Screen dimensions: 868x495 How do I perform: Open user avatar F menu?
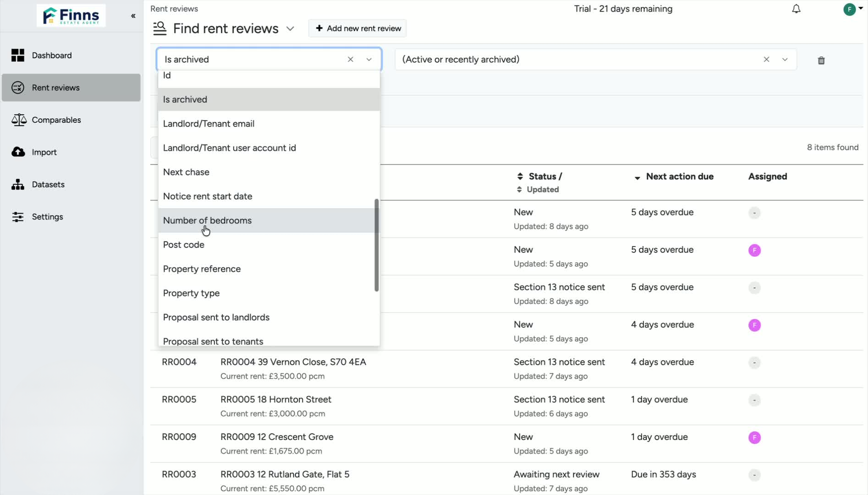pyautogui.click(x=850, y=9)
